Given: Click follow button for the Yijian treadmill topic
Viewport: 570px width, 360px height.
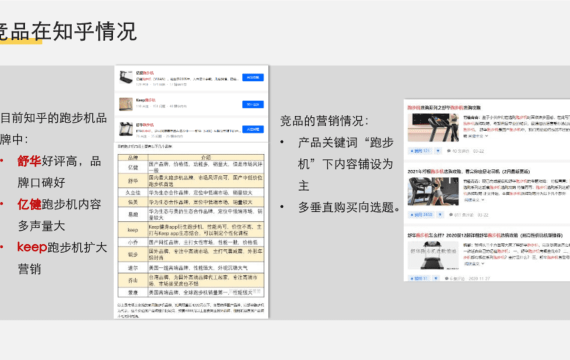Looking at the screenshot, I should (x=253, y=77).
